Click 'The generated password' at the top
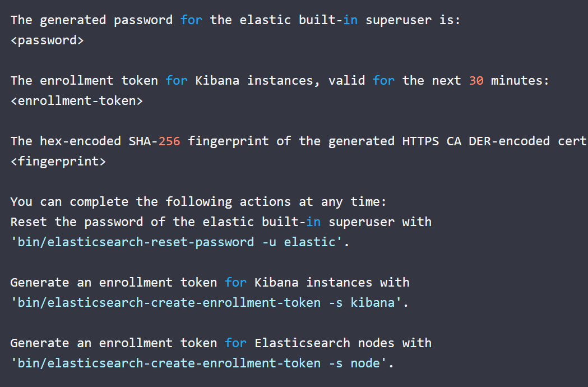Image resolution: width=588 pixels, height=387 pixels. pos(91,20)
